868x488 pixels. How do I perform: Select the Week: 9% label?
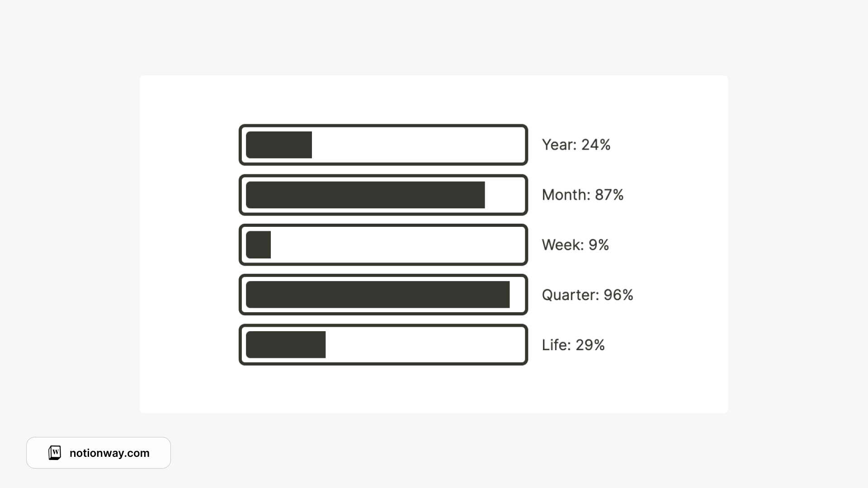point(576,245)
